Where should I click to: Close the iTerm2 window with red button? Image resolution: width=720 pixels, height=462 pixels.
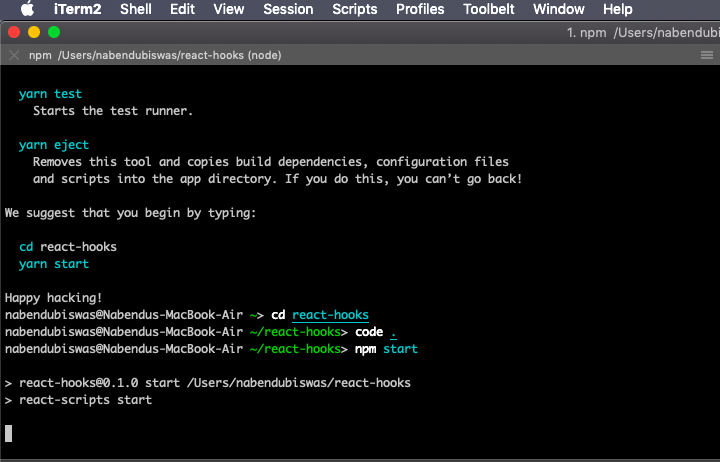point(14,32)
